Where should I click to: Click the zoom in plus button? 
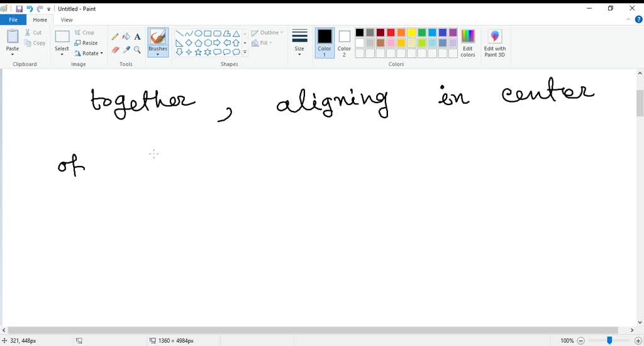(x=638, y=340)
